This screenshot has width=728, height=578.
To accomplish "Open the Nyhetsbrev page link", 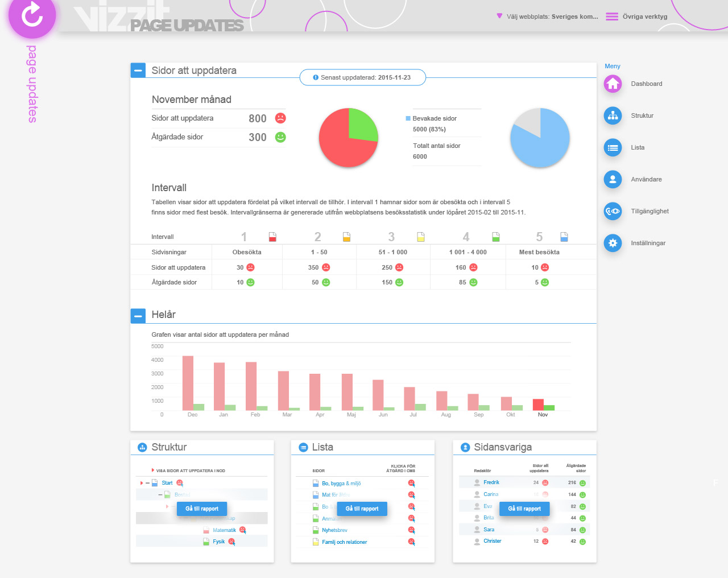I will coord(334,530).
